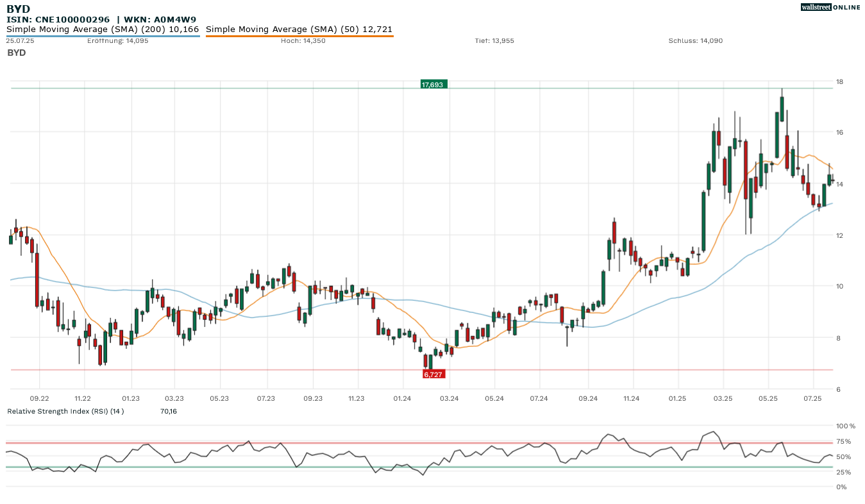Click the 01.23 x-axis date label
865x504 pixels.
tap(131, 398)
